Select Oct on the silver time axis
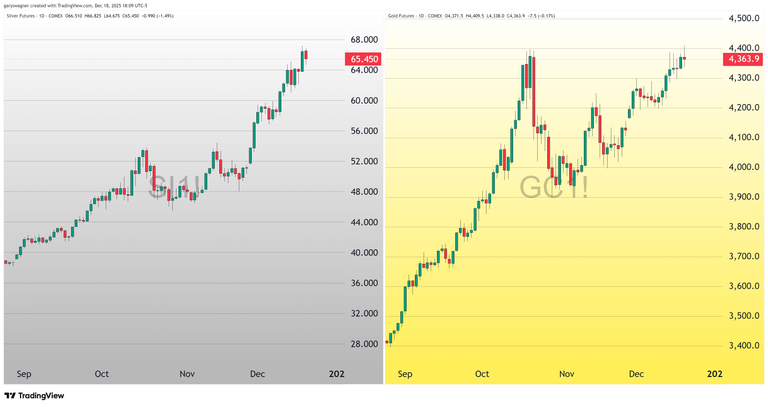The width and height of the screenshot is (768, 407). point(102,374)
